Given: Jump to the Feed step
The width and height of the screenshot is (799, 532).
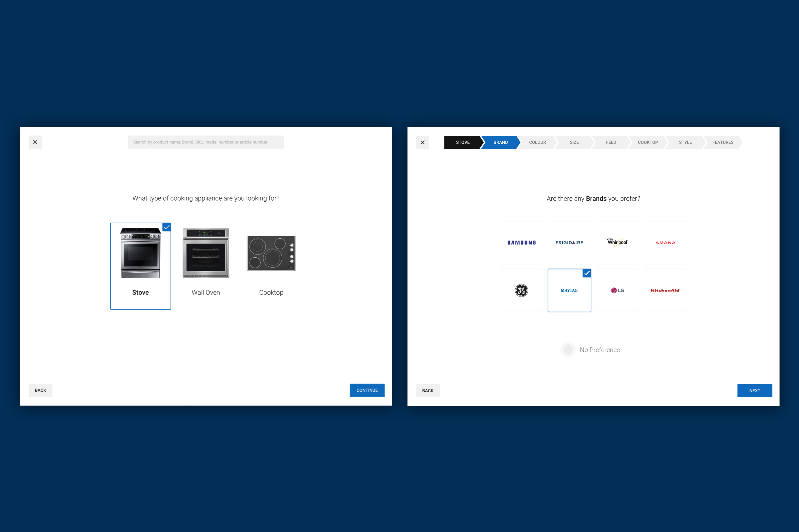Looking at the screenshot, I should point(611,142).
